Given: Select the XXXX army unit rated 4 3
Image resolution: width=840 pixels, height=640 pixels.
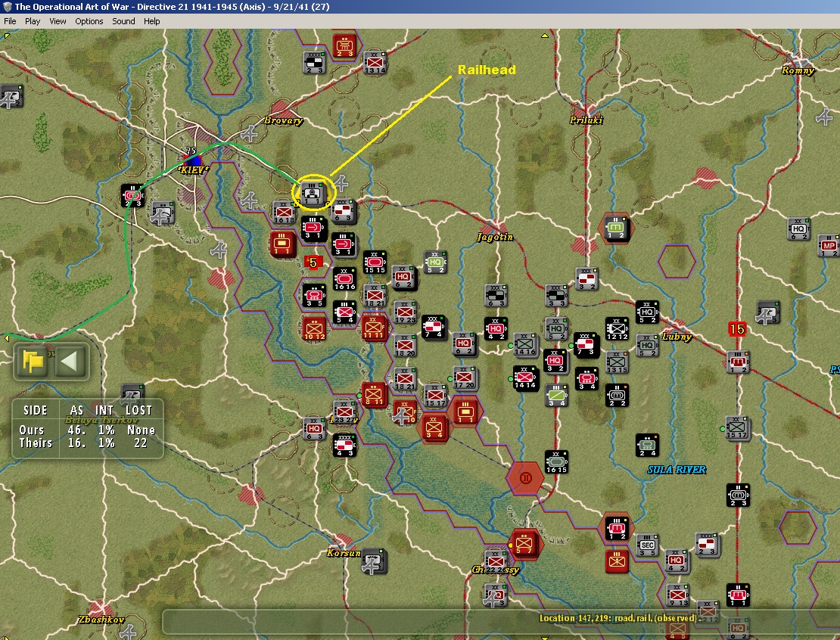Looking at the screenshot, I should coord(344,445).
